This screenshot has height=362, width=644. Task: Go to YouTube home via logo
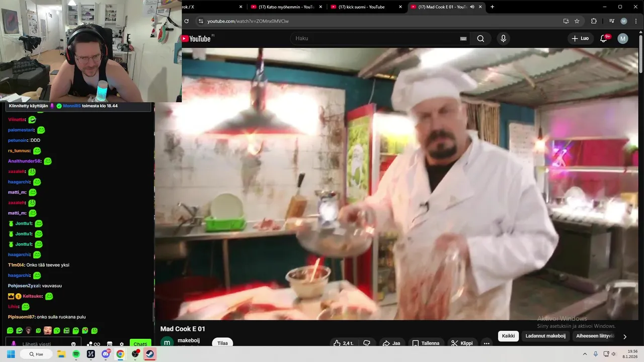(196, 39)
